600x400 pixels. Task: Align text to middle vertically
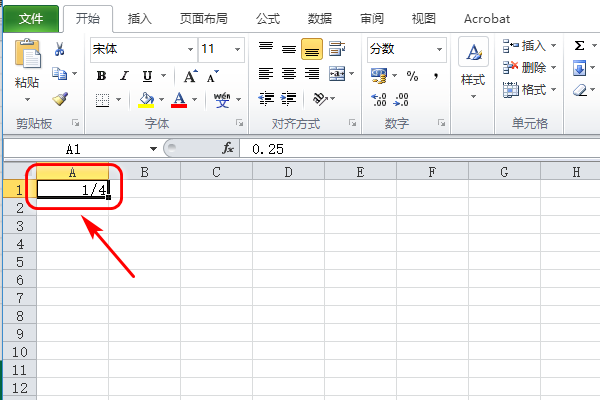tap(289, 49)
